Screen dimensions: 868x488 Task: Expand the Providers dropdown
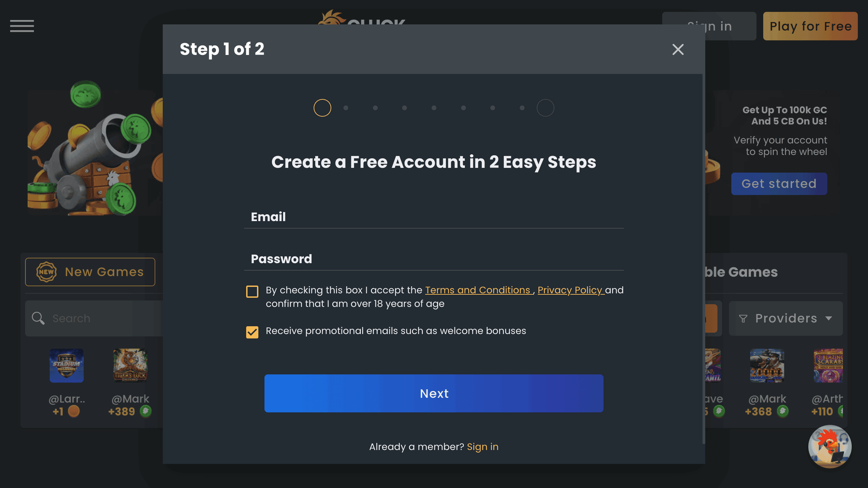pos(786,318)
